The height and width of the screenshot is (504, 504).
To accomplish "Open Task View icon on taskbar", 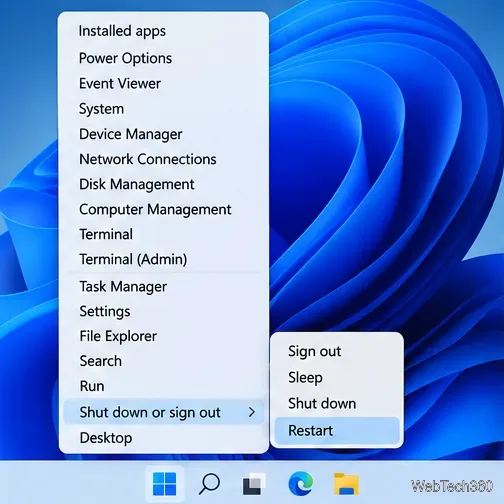I will [x=254, y=484].
